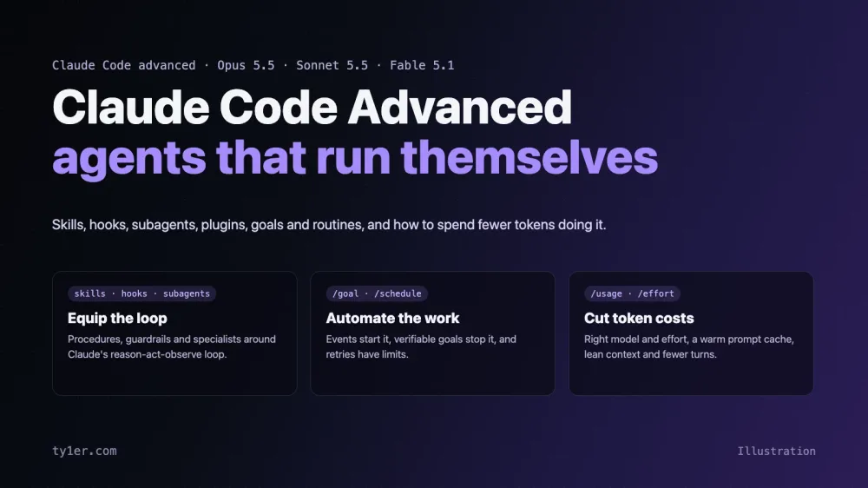This screenshot has width=868, height=488.
Task: Click the description starting 'Right model and effort'
Action: tap(689, 346)
